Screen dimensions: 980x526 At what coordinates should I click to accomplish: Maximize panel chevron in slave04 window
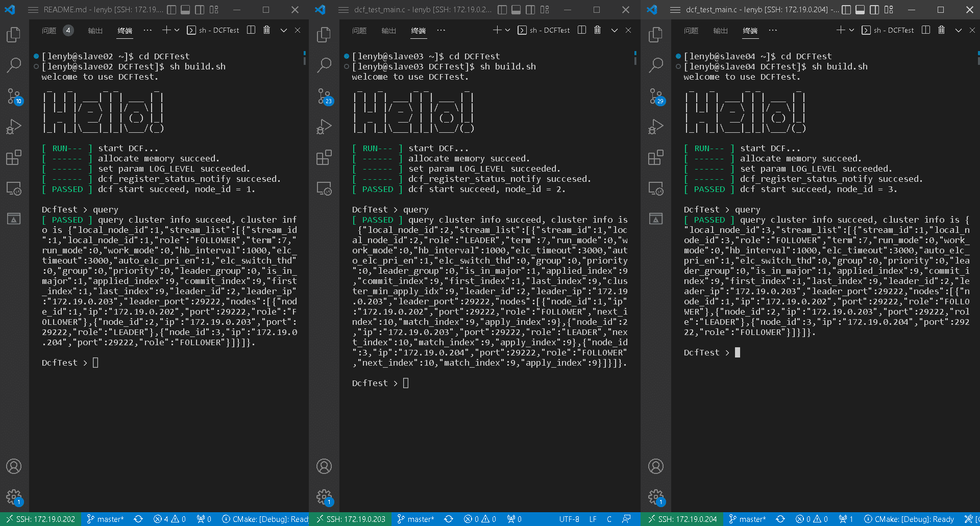point(959,30)
